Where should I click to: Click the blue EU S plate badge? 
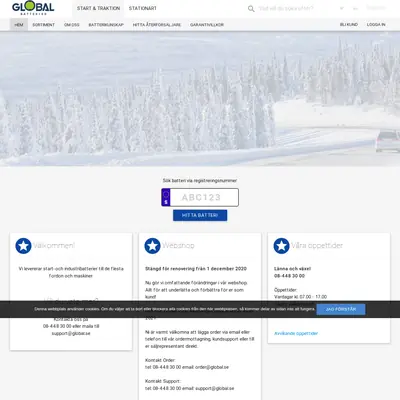tap(166, 197)
